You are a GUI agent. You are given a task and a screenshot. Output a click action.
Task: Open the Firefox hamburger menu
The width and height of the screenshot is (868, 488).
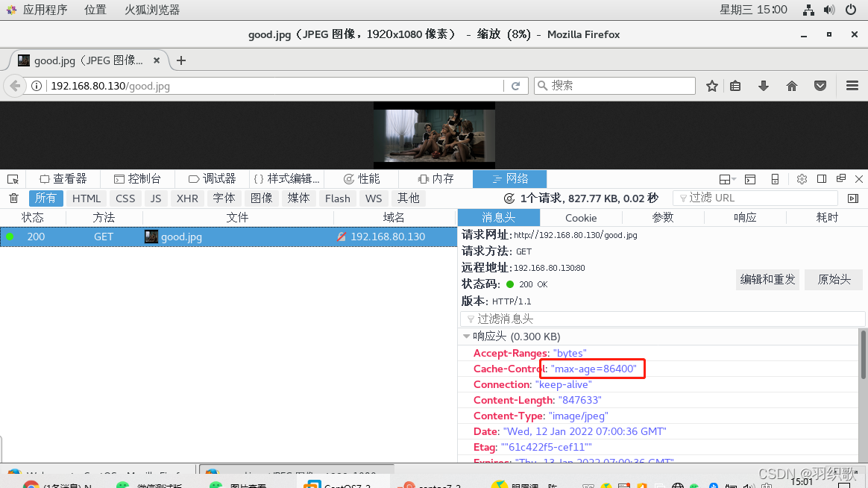852,86
